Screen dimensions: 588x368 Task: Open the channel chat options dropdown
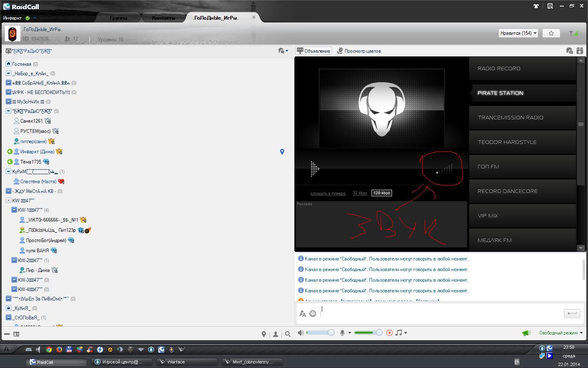click(x=283, y=51)
